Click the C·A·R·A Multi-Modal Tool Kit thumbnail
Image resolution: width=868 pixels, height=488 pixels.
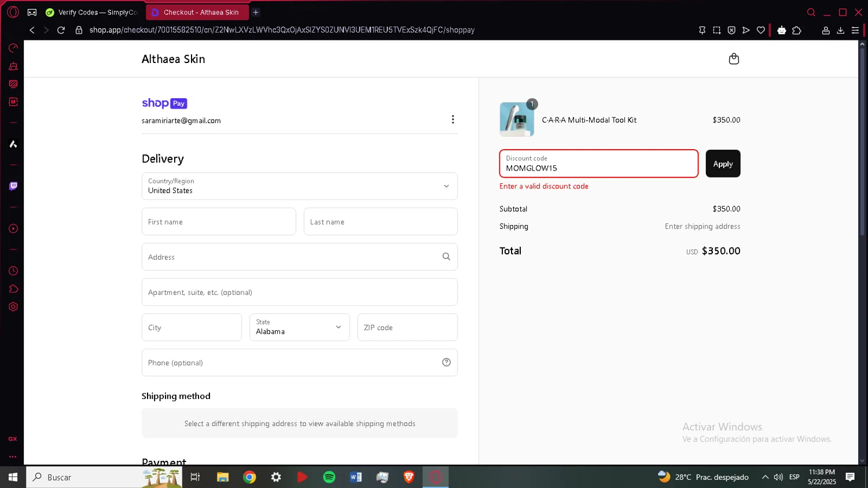517,120
